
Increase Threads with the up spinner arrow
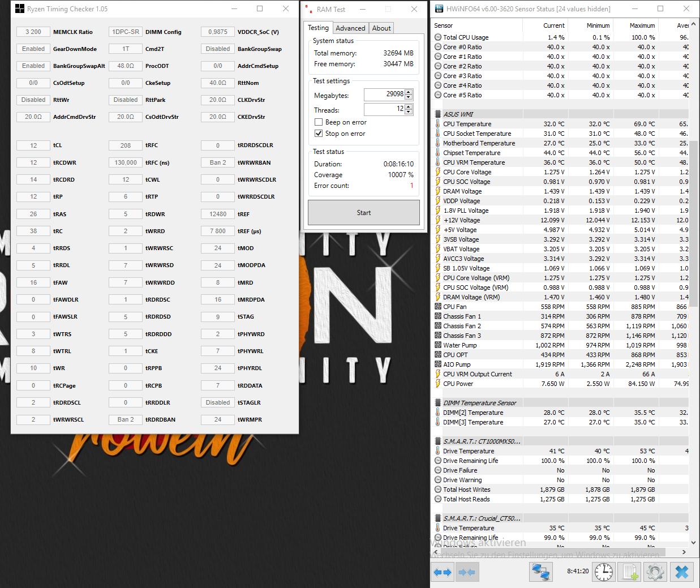point(409,106)
